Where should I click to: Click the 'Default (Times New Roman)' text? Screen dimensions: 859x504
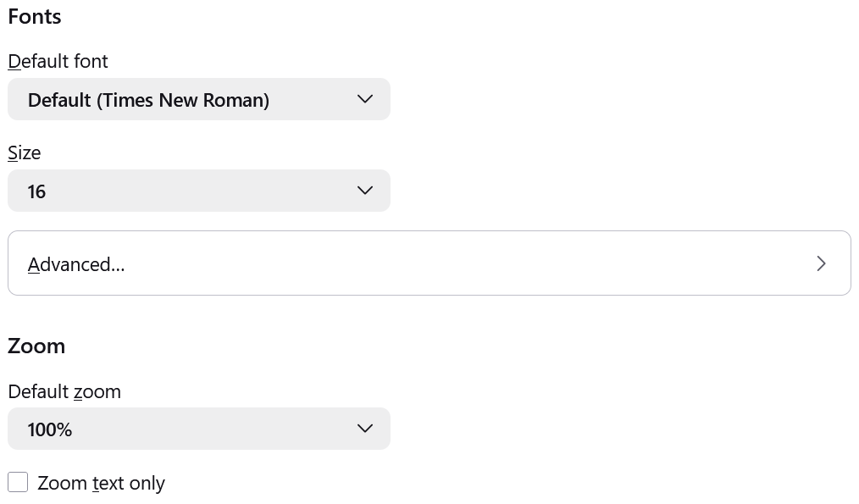point(148,100)
